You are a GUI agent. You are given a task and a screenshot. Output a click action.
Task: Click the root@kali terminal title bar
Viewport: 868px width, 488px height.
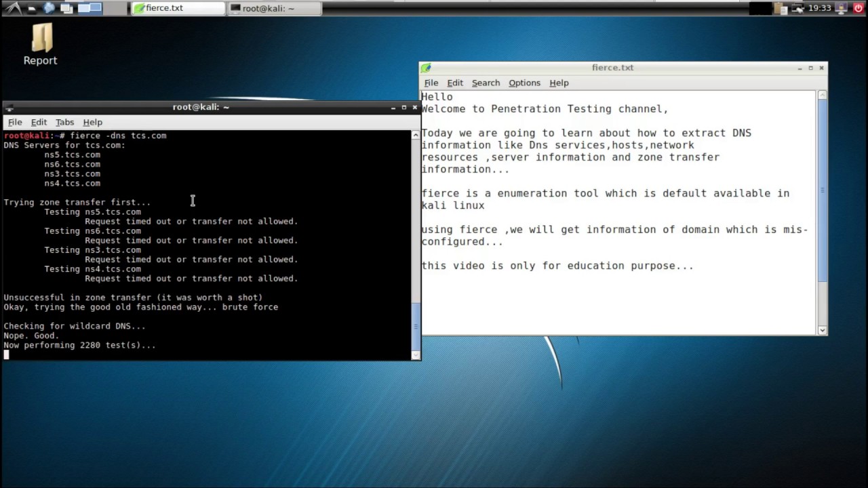coord(201,107)
